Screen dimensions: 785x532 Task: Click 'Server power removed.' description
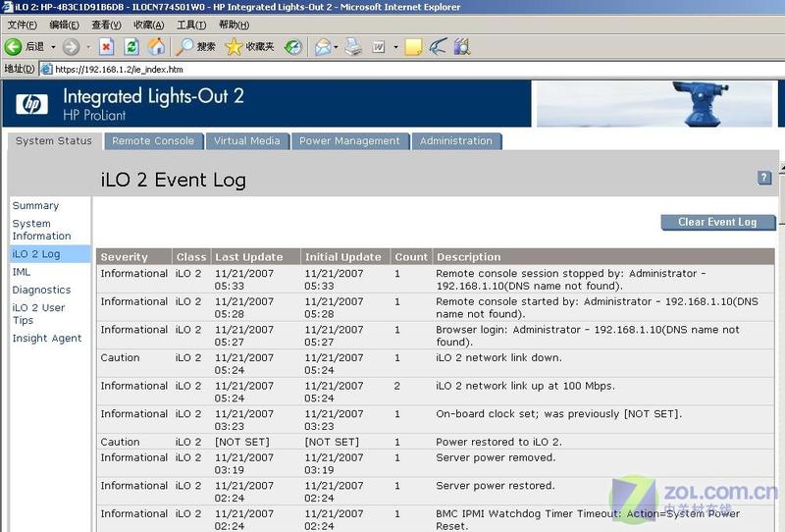point(496,457)
